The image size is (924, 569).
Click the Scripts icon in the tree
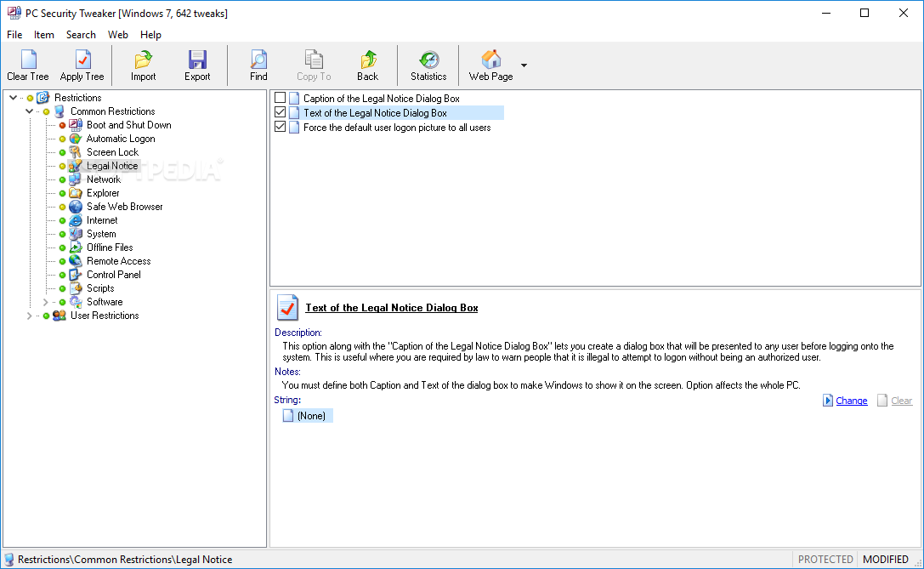pyautogui.click(x=76, y=287)
